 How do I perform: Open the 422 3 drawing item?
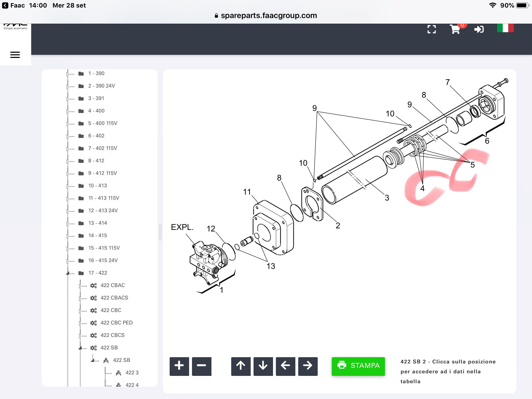point(132,373)
